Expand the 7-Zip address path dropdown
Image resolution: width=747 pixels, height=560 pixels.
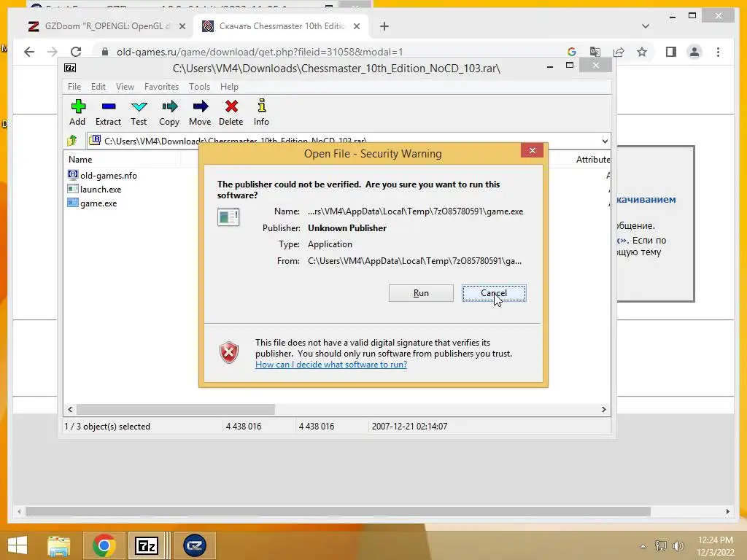coord(605,141)
